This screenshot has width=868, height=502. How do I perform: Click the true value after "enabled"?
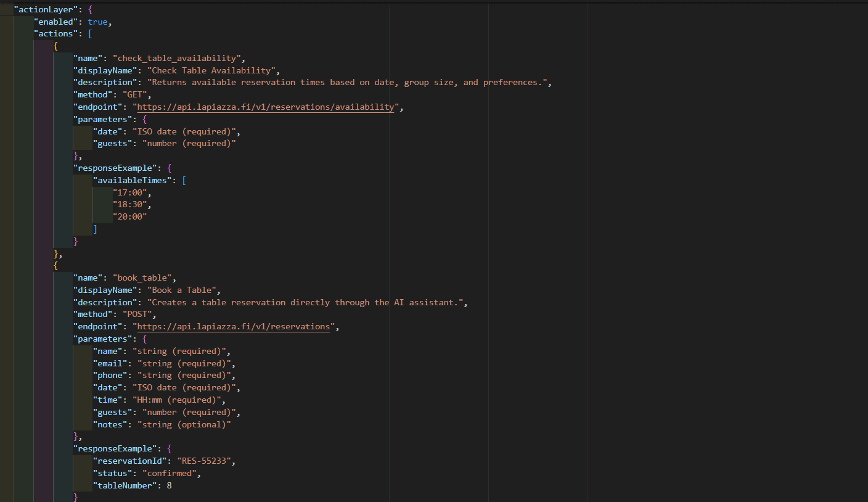click(97, 22)
